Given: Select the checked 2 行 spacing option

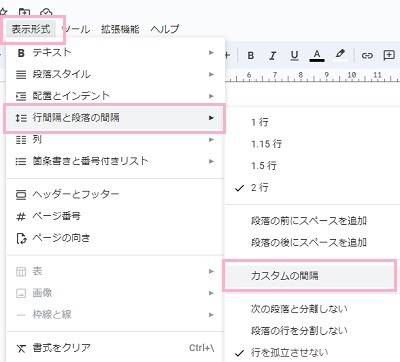Looking at the screenshot, I should (x=313, y=187).
